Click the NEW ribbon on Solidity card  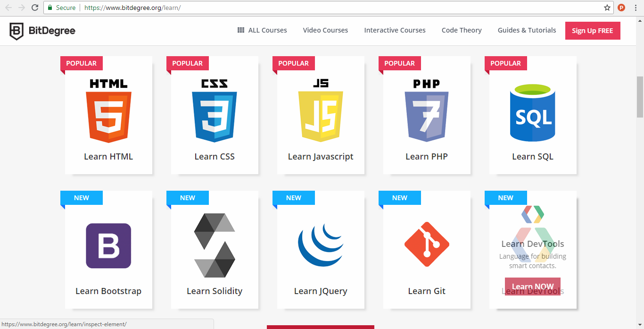click(188, 198)
